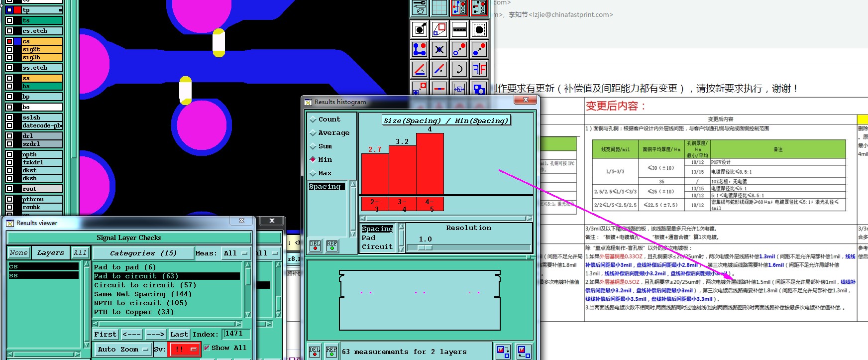Open the Auto Zoom dropdown
Image resolution: width=868 pixels, height=360 pixels.
(x=122, y=350)
